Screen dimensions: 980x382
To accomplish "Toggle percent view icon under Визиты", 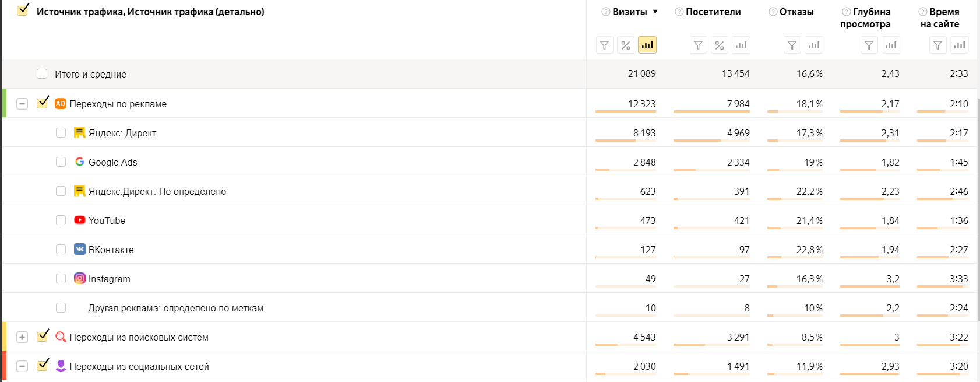I will 626,45.
